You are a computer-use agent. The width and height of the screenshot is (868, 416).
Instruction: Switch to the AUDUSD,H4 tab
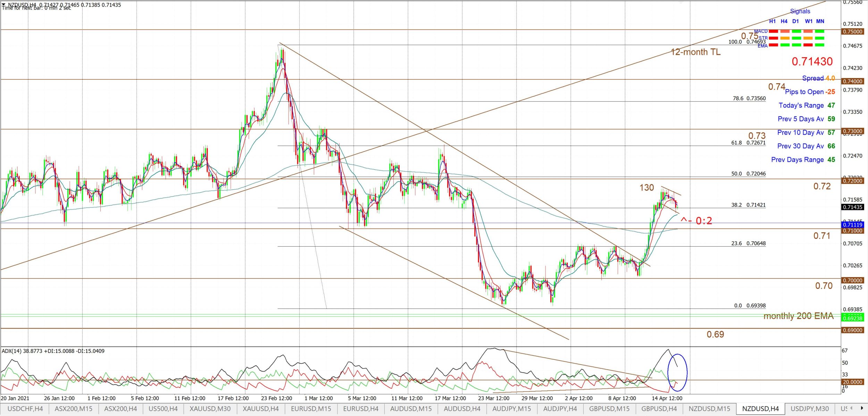[x=462, y=409]
